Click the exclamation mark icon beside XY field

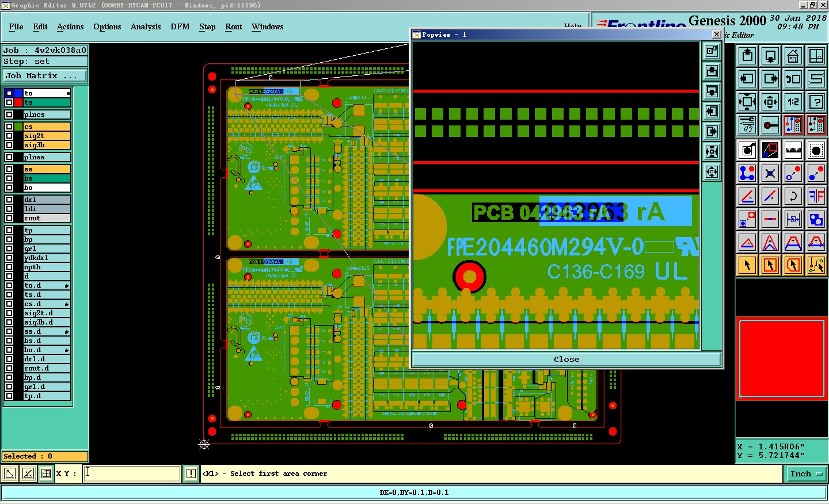click(191, 474)
